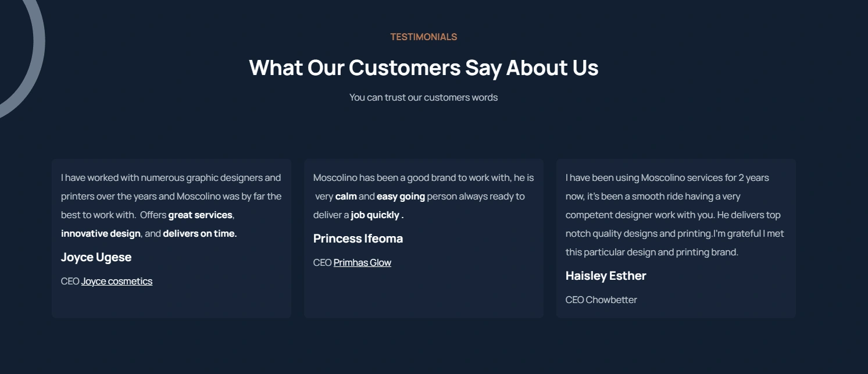Click the line starting 'I have worked with numerous'
The image size is (868, 374).
tap(171, 178)
